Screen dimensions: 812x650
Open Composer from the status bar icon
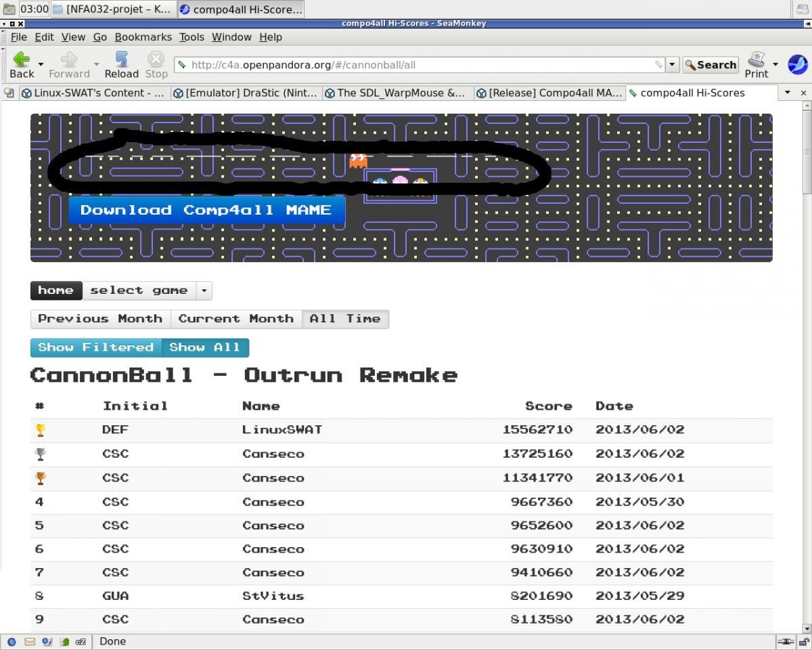click(47, 641)
